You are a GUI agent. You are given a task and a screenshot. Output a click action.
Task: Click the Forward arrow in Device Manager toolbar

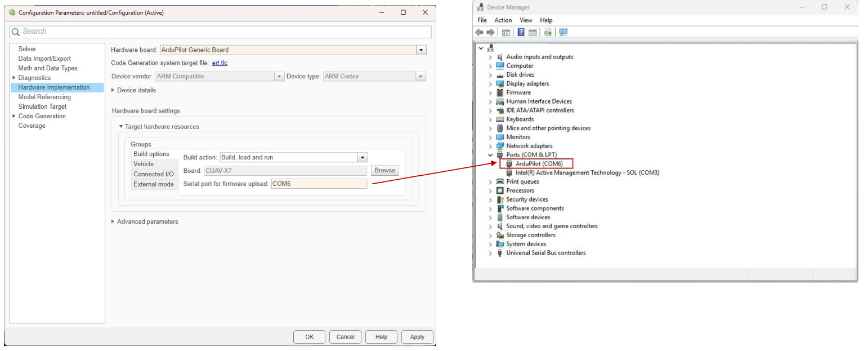pos(490,32)
